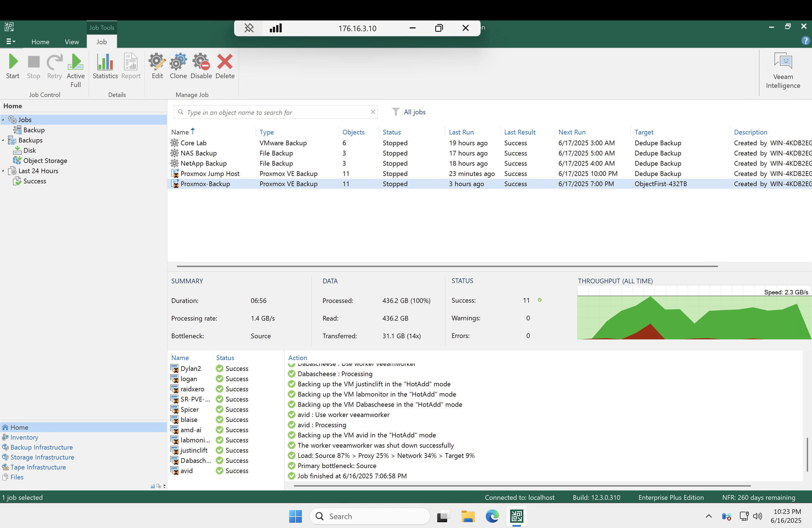Open Microsoft Edge from the taskbar
This screenshot has width=812, height=528.
[492, 516]
